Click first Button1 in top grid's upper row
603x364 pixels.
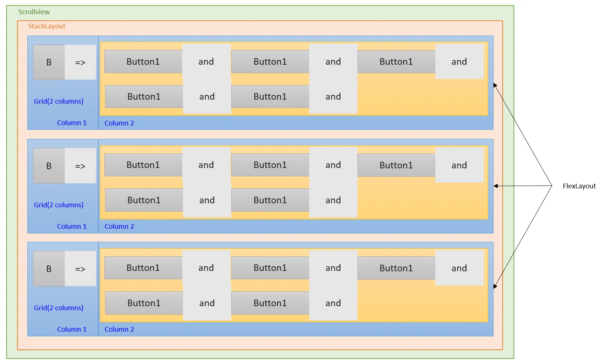pyautogui.click(x=143, y=61)
